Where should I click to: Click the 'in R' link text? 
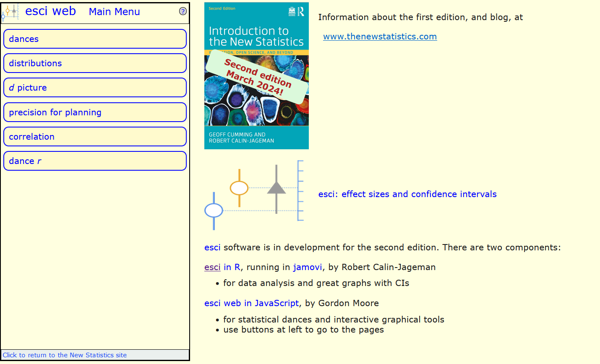[x=232, y=267]
